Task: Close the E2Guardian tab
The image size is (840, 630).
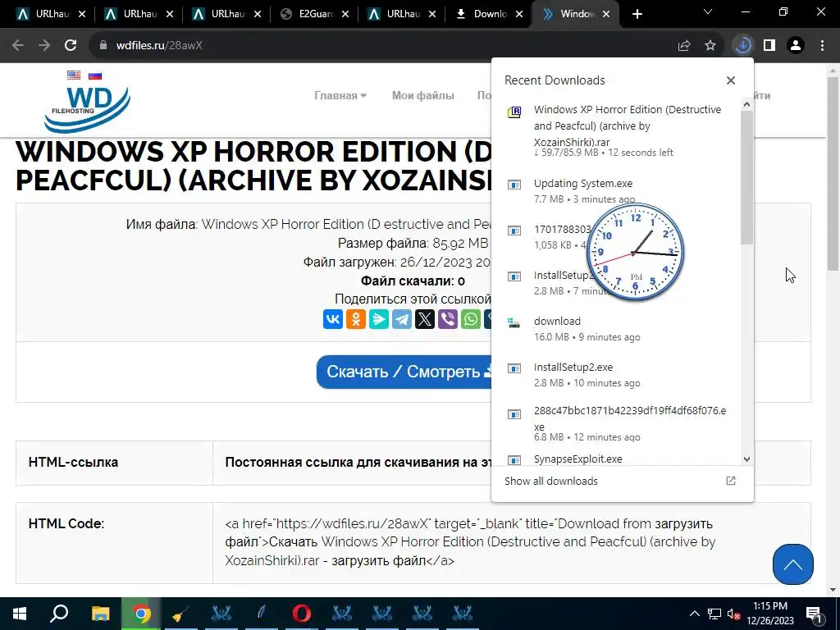Action: coord(345,15)
